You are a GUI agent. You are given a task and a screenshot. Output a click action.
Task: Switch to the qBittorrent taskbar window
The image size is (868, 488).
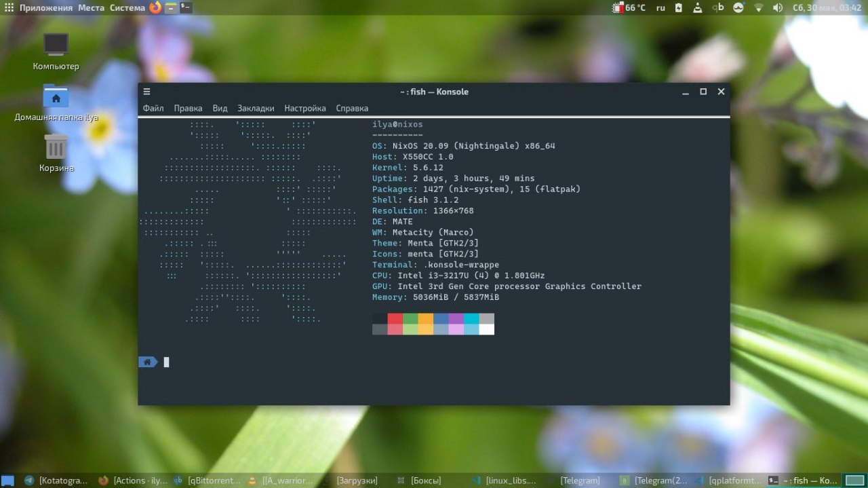pyautogui.click(x=206, y=481)
